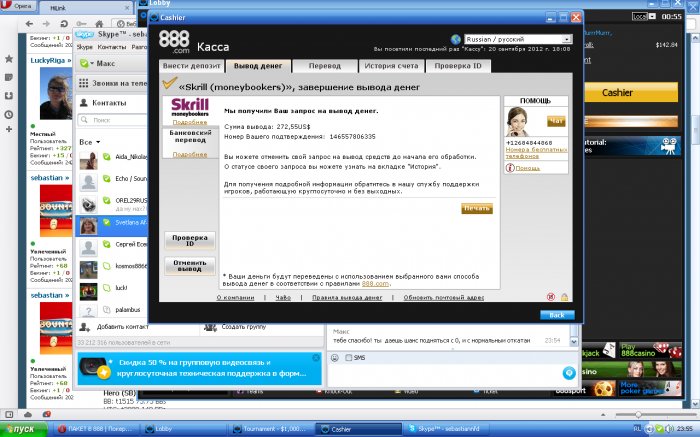Click Обновить почтовый адрес link
Viewport: 700px width, 437px height.
(444, 297)
